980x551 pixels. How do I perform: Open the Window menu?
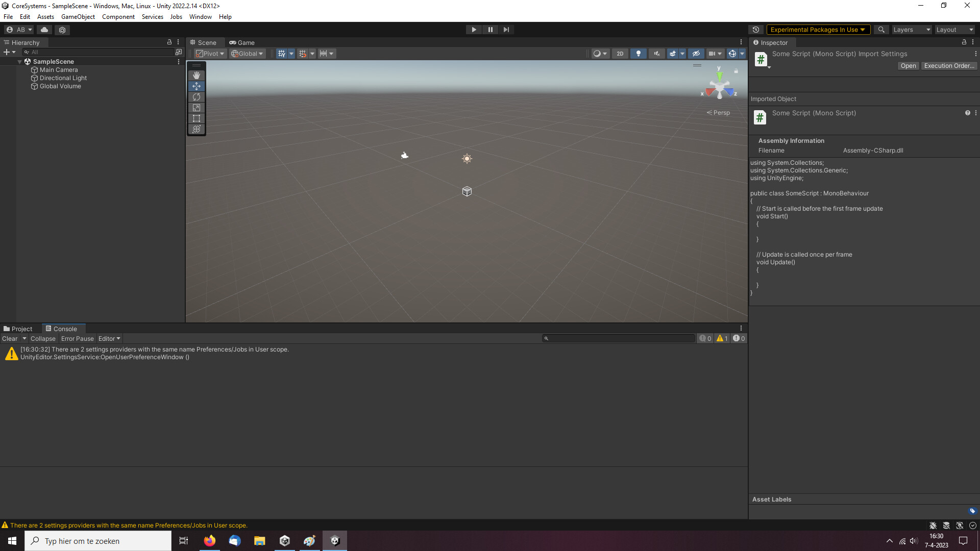pos(201,17)
